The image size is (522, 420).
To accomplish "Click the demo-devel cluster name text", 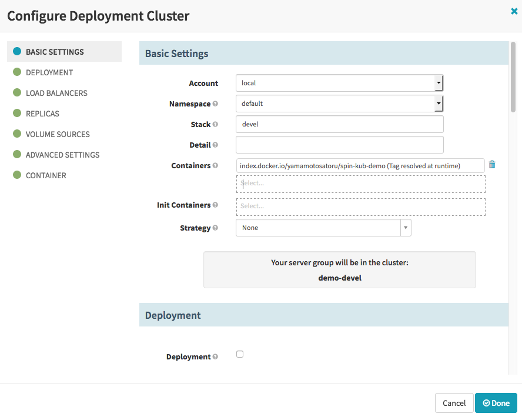I will pos(340,278).
